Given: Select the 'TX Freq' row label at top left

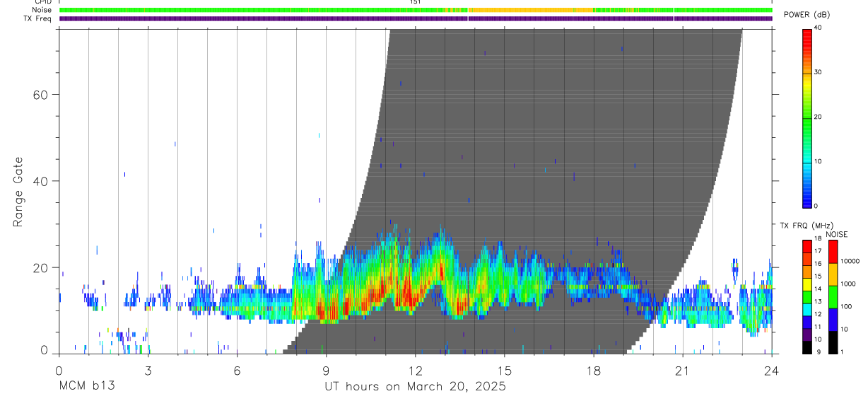Looking at the screenshot, I should click(x=37, y=18).
